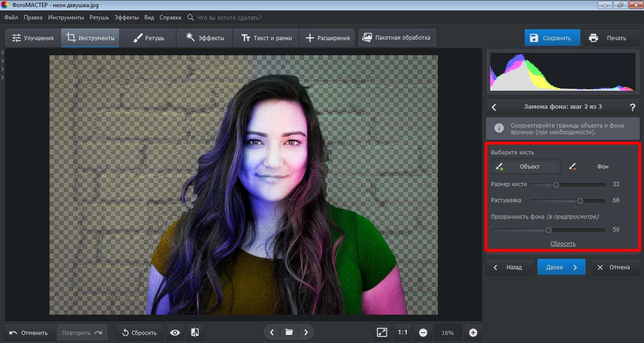Screen dimensions: 644x343
Task: Zoom in with the plus icon
Action: coord(473,333)
